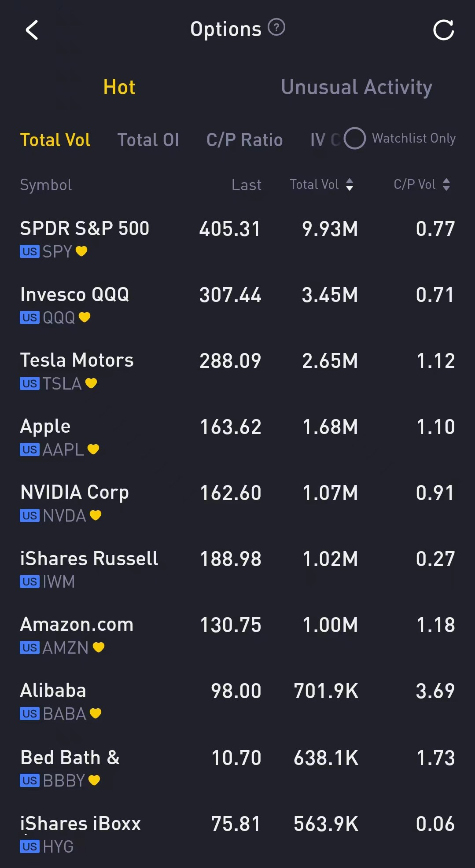Choose the C/P Ratio filter

click(x=245, y=140)
